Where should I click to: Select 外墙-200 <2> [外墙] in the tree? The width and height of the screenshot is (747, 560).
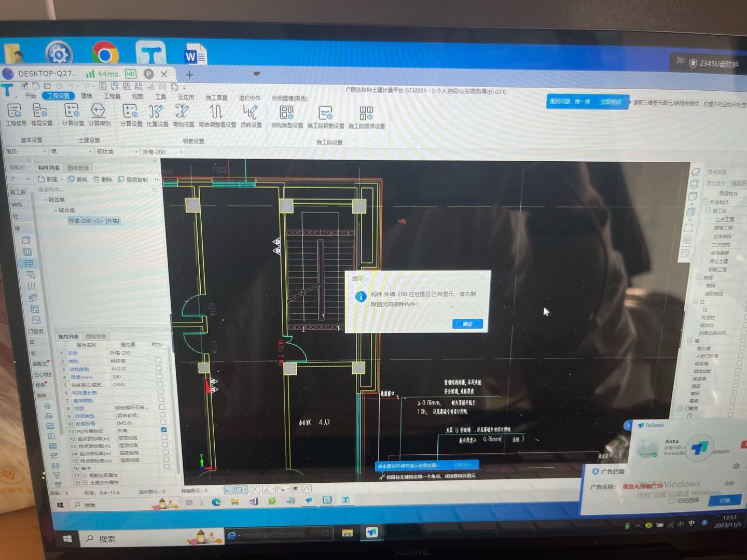click(93, 221)
